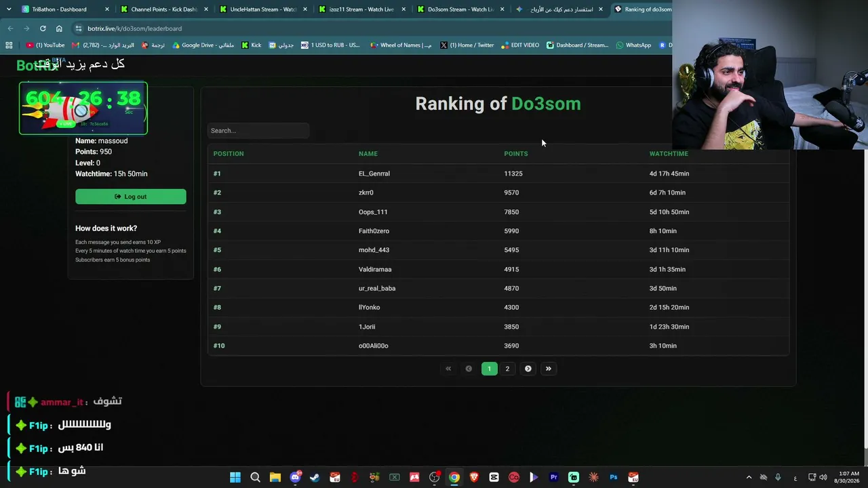
Task: Open File Explorer from taskbar
Action: (x=275, y=478)
